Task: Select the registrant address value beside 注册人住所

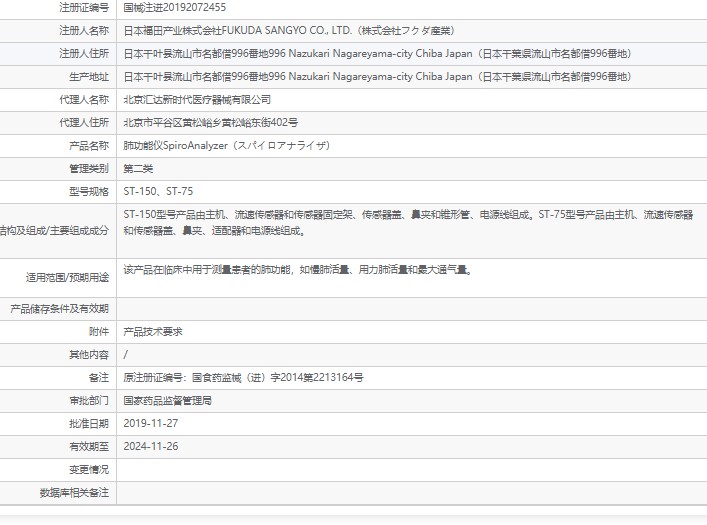Action: tap(377, 54)
